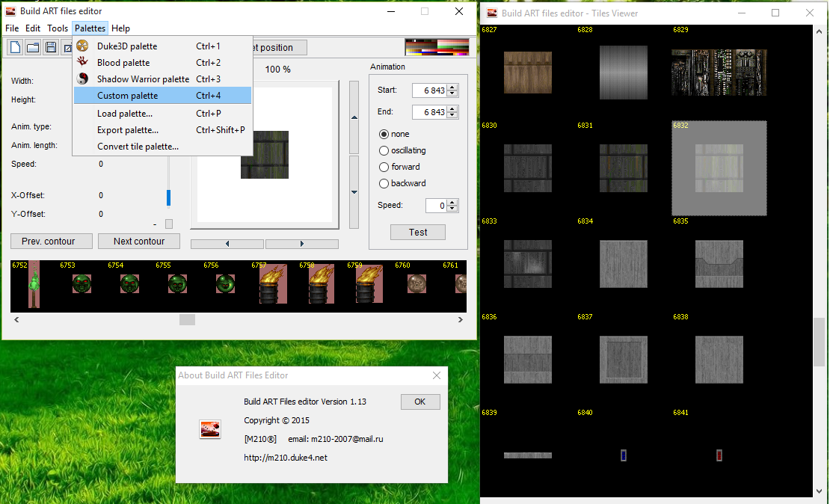Increase the animation Speed spinner
830x504 pixels.
tap(452, 202)
